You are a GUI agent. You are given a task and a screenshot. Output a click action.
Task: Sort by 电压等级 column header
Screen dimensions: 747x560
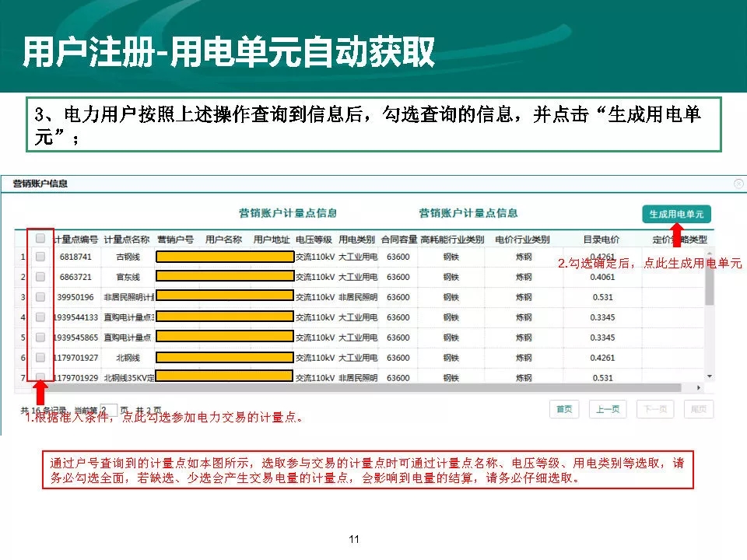coord(314,239)
